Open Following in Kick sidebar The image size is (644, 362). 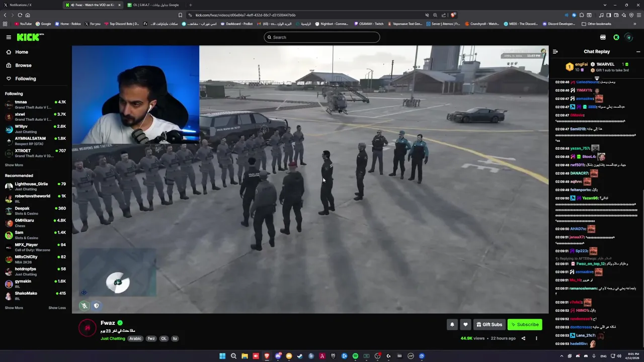pyautogui.click(x=34, y=78)
